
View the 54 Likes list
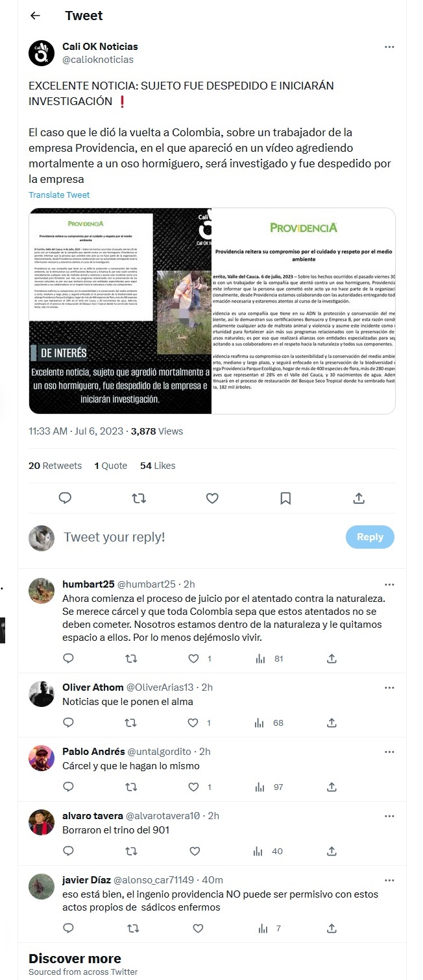tap(158, 466)
